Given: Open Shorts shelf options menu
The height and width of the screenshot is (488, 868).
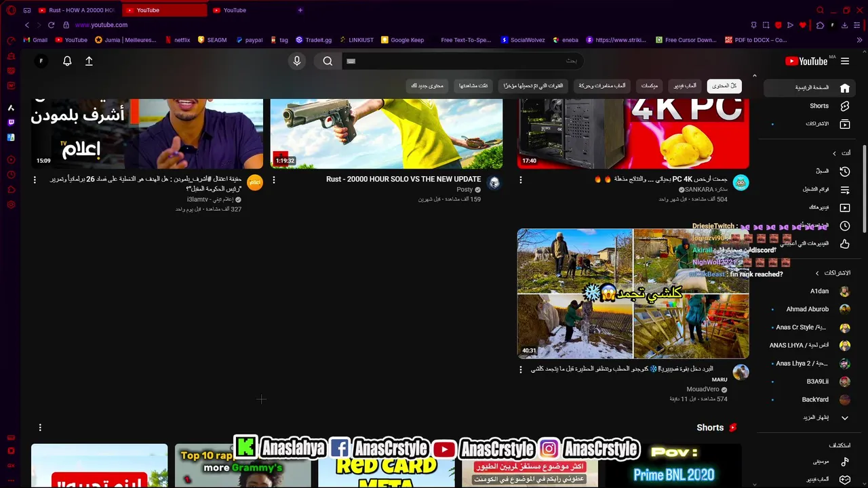Looking at the screenshot, I should (x=40, y=428).
